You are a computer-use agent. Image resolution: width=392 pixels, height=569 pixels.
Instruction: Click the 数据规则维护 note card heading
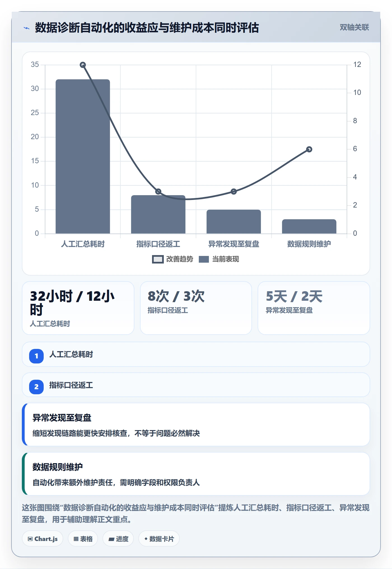(58, 467)
